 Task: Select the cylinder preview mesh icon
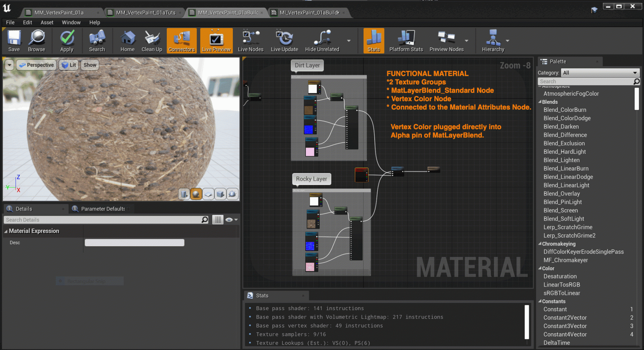[184, 194]
